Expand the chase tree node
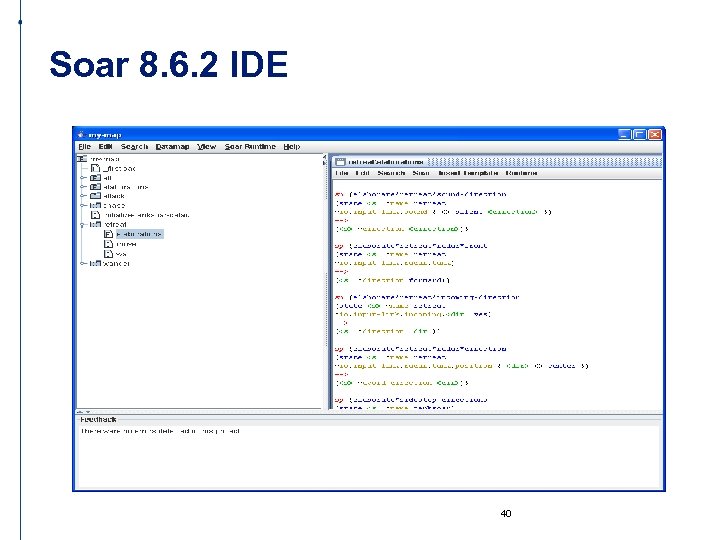 (83, 205)
